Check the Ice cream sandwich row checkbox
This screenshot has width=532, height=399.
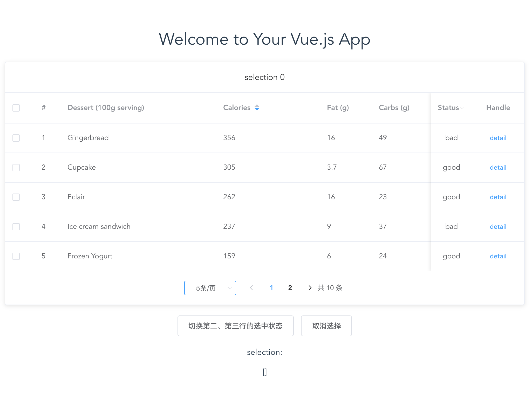pos(16,227)
